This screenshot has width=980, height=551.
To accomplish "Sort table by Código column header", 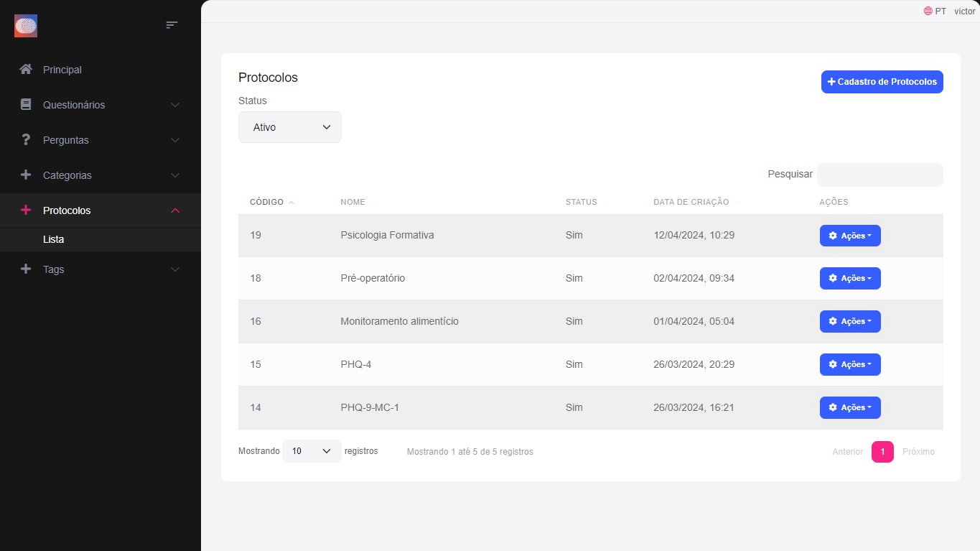I will pos(267,202).
